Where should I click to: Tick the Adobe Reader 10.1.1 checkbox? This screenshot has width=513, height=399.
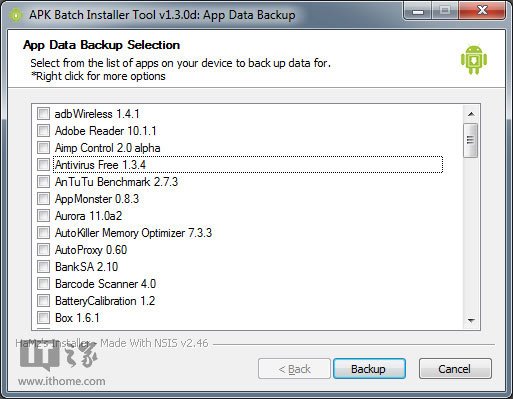click(x=43, y=131)
